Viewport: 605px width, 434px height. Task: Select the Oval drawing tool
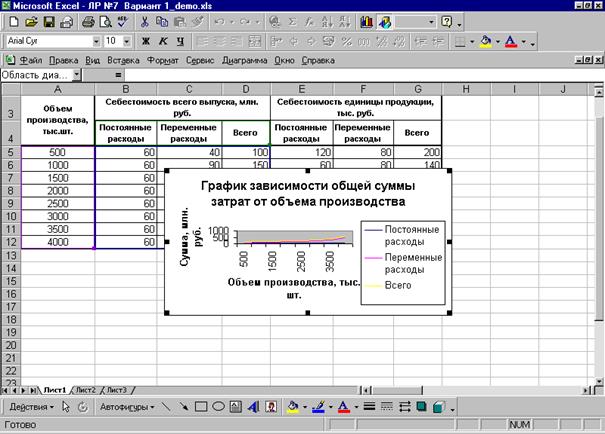(218, 407)
